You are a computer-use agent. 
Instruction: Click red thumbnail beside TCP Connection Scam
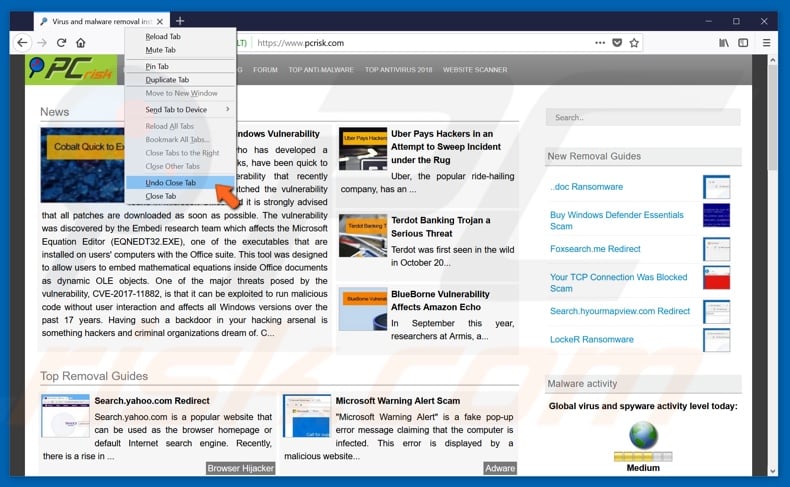click(716, 279)
